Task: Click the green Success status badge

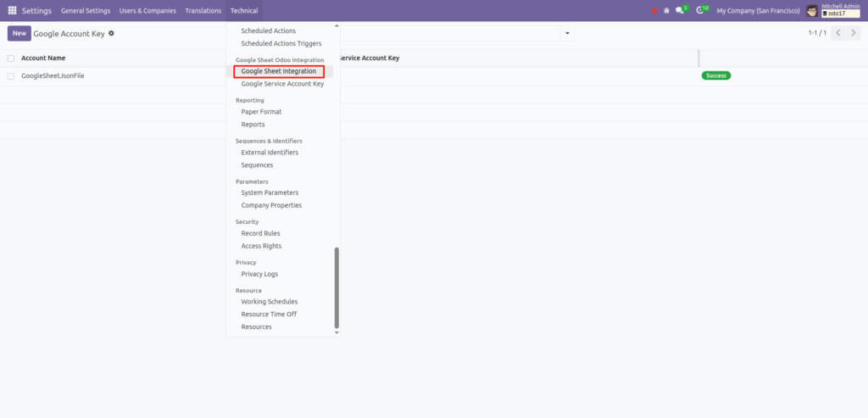Action: (x=715, y=75)
